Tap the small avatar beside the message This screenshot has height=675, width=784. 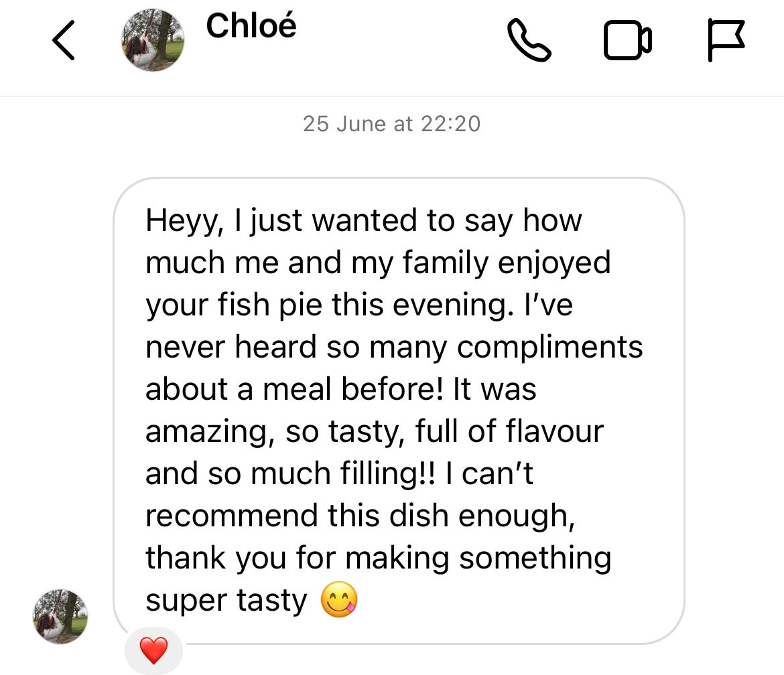tap(61, 616)
